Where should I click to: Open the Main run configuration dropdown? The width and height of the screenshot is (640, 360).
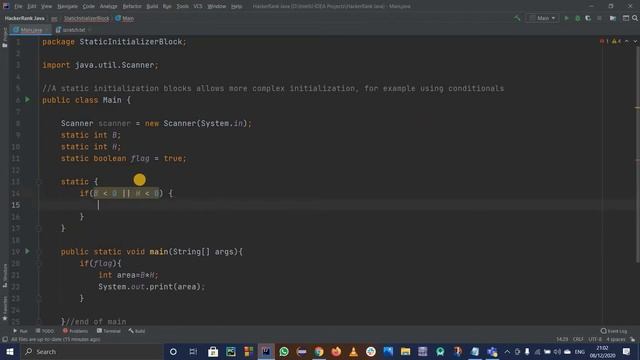click(x=542, y=18)
